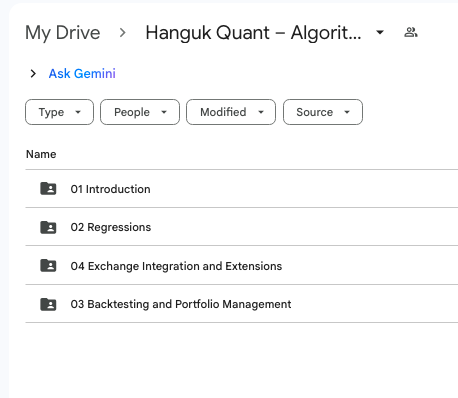Open the Source filter dropdown

point(323,112)
